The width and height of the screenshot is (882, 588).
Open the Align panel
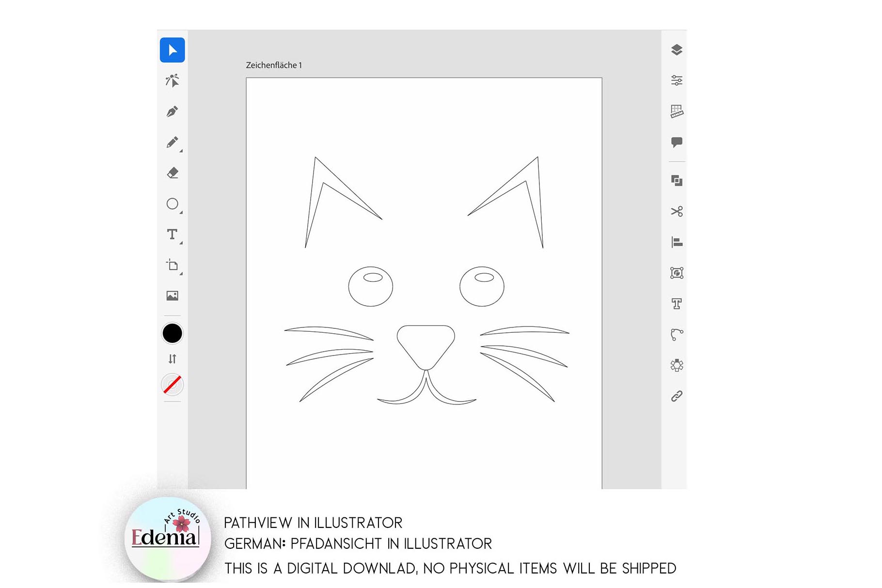(x=677, y=242)
